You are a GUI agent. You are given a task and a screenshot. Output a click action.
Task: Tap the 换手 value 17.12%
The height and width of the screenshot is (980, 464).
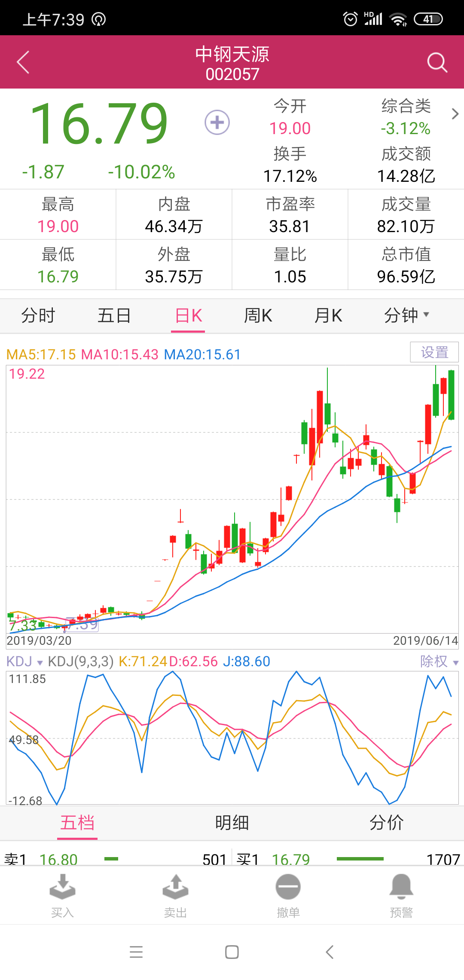[x=290, y=176]
